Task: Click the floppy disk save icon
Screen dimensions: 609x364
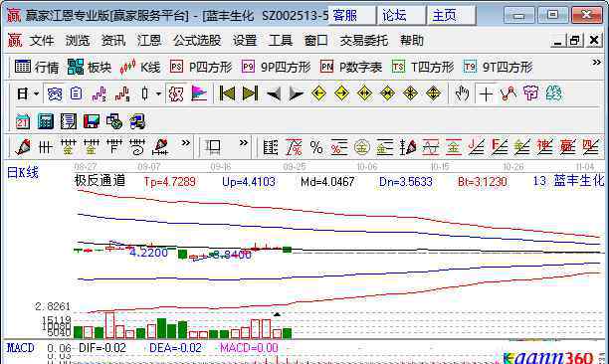Action: click(92, 122)
